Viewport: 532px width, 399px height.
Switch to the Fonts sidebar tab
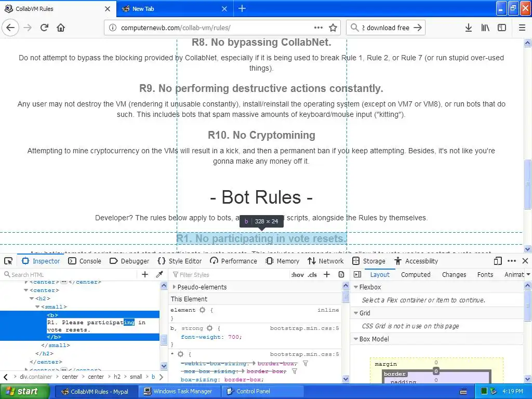coord(485,274)
